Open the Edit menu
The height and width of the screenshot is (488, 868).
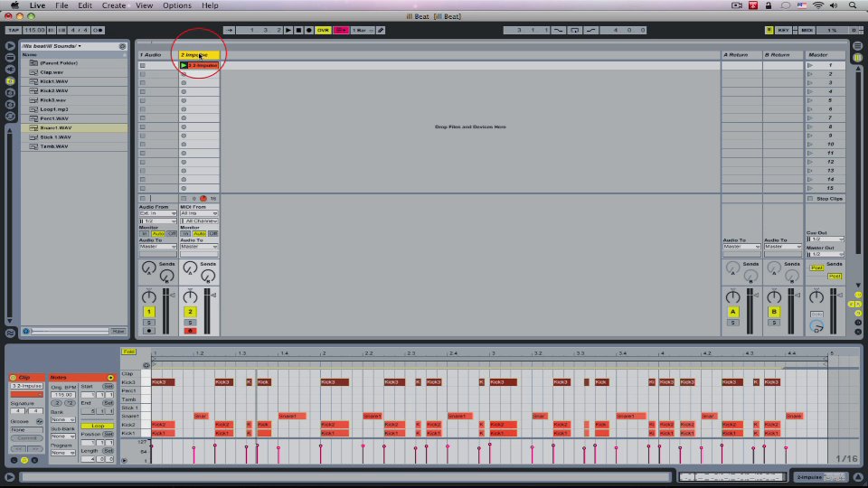pyautogui.click(x=85, y=5)
